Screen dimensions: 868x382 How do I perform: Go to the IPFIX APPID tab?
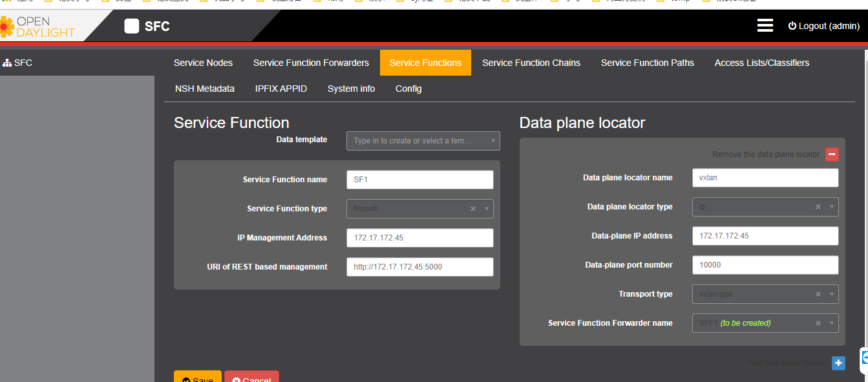pos(281,89)
